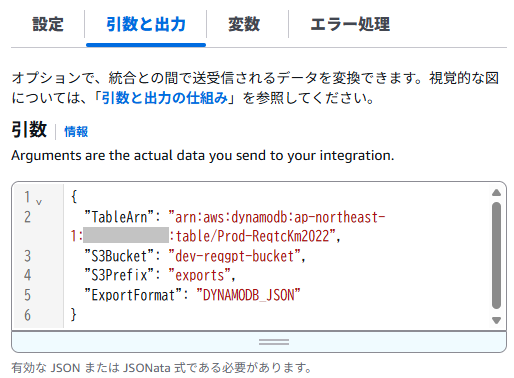This screenshot has height=378, width=514.
Task: Open the 引数と出力の仕組み link
Action: click(x=165, y=98)
